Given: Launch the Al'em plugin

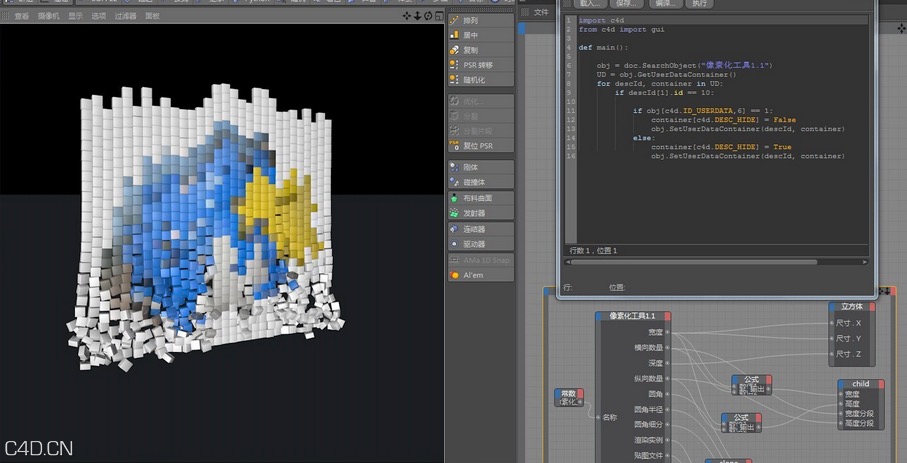Looking at the screenshot, I should point(481,275).
